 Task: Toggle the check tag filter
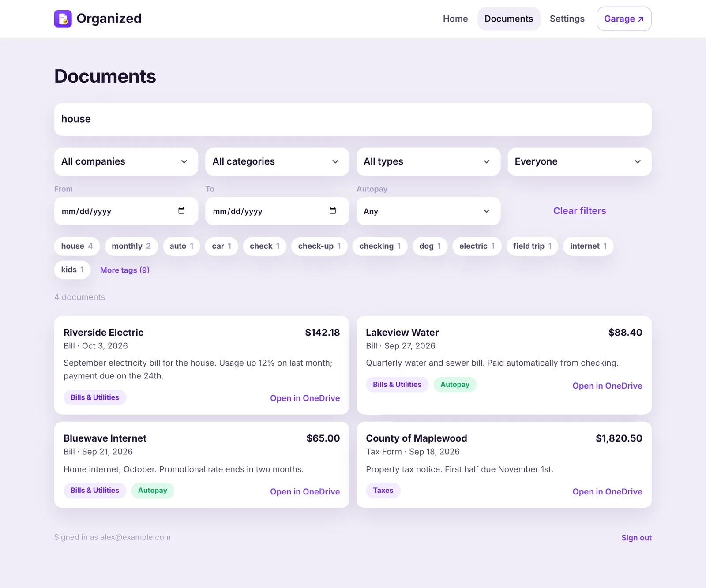[x=265, y=246]
